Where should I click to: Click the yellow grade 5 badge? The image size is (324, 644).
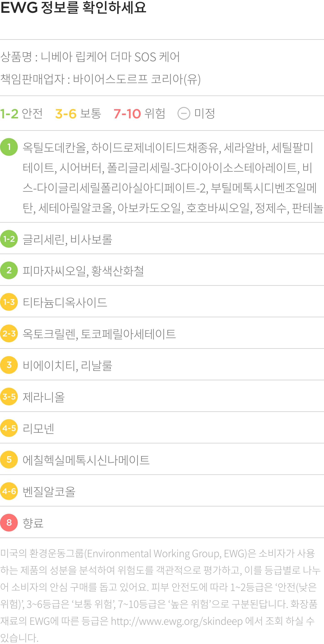(x=9, y=460)
